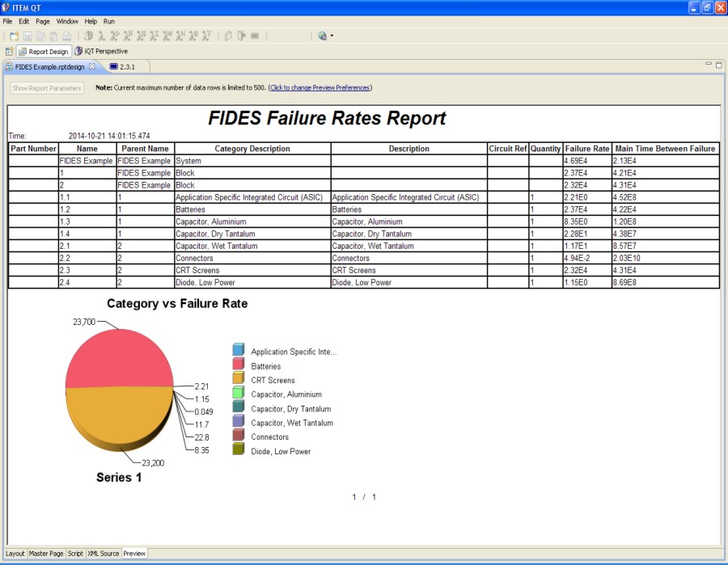Switch to the XML Source tab

coord(104,554)
